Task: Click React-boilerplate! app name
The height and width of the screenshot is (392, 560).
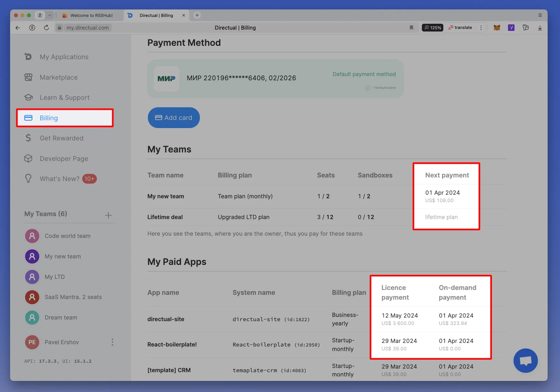Action: click(x=172, y=345)
